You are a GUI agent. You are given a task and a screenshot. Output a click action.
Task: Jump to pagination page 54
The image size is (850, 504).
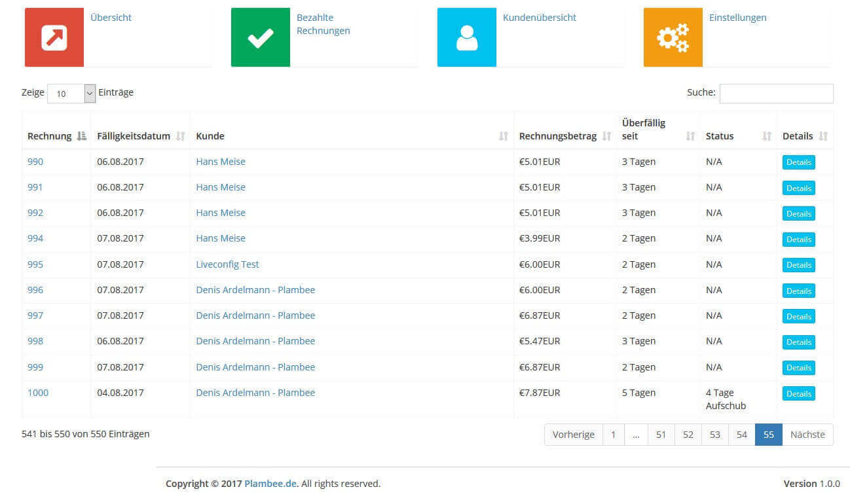click(741, 435)
